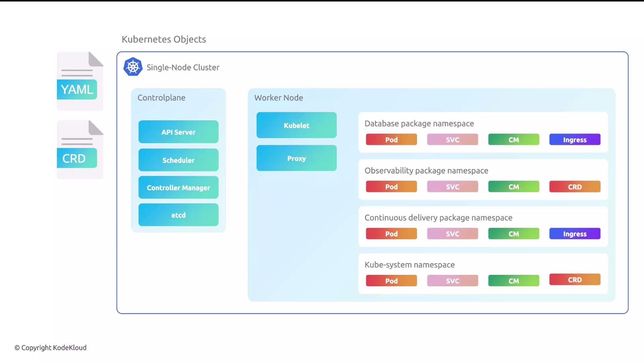This screenshot has width=644, height=362.
Task: Click SVC in Continuous delivery namespace
Action: 452,234
